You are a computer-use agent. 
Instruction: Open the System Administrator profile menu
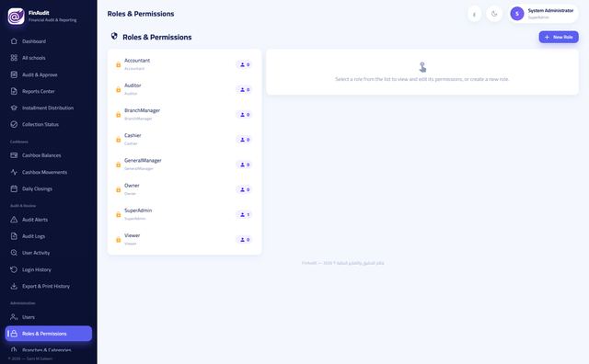[x=543, y=14]
